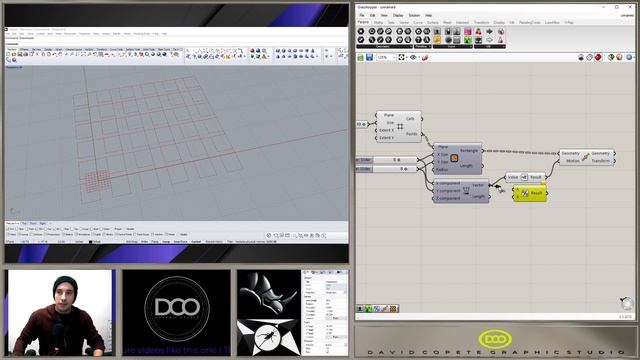Screen dimensions: 640x360
Task: Toggle Gumball in Rhino status bar
Action: [x=196, y=242]
